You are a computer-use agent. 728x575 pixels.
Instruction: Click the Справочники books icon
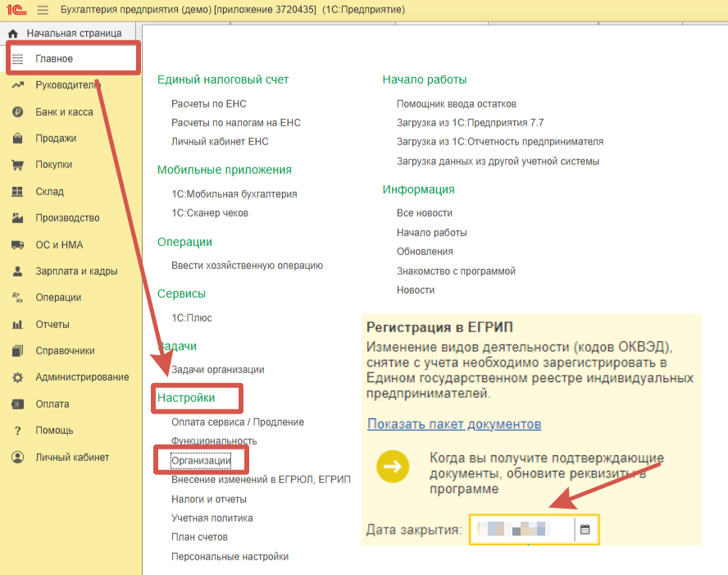tap(18, 351)
